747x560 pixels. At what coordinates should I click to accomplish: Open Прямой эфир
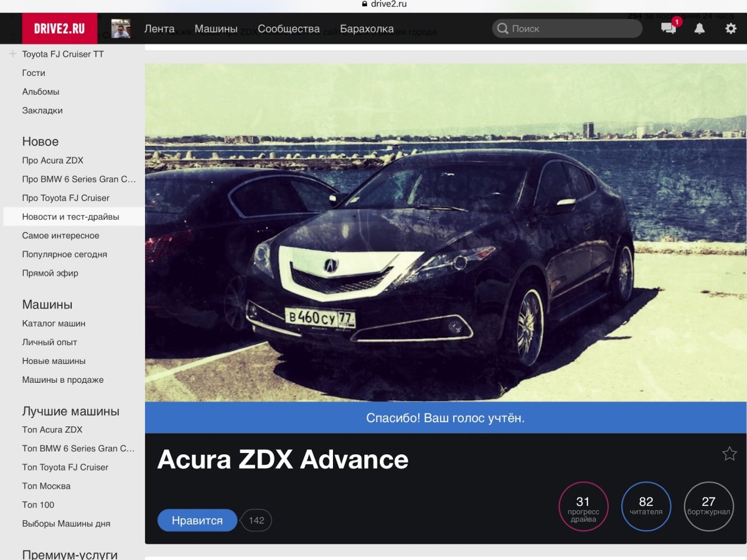tap(50, 273)
